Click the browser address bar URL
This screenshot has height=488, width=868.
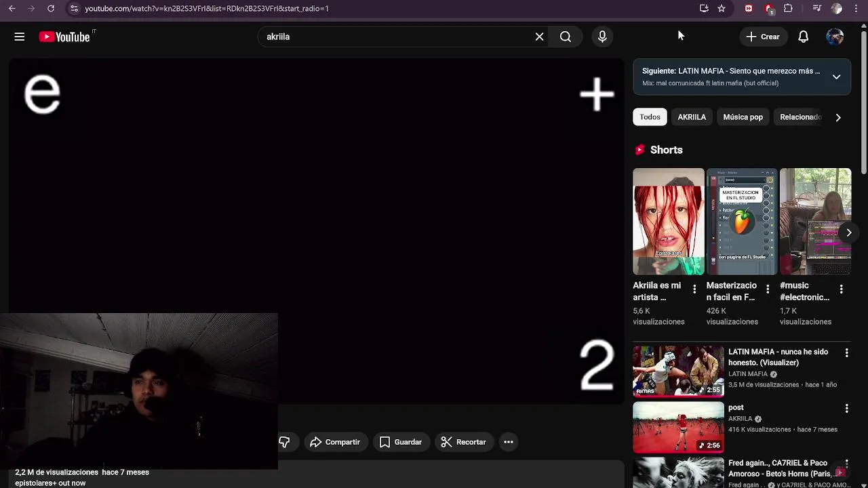pos(207,8)
